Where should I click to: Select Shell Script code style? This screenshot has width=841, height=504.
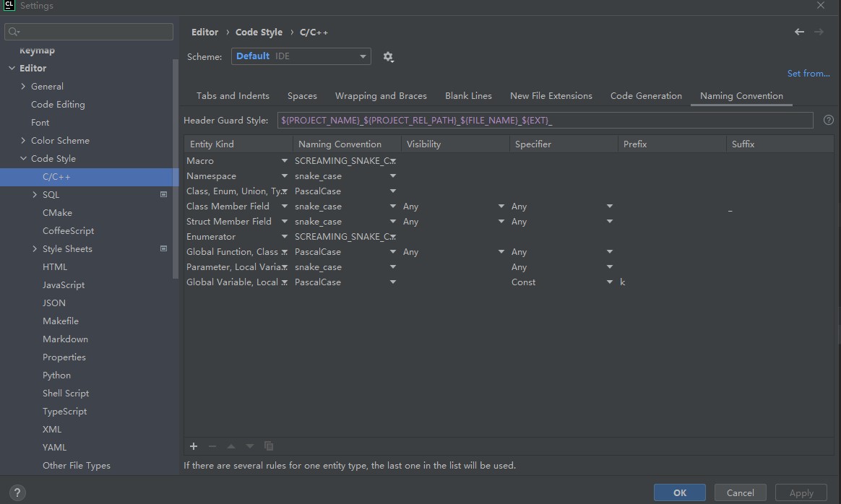tap(66, 394)
